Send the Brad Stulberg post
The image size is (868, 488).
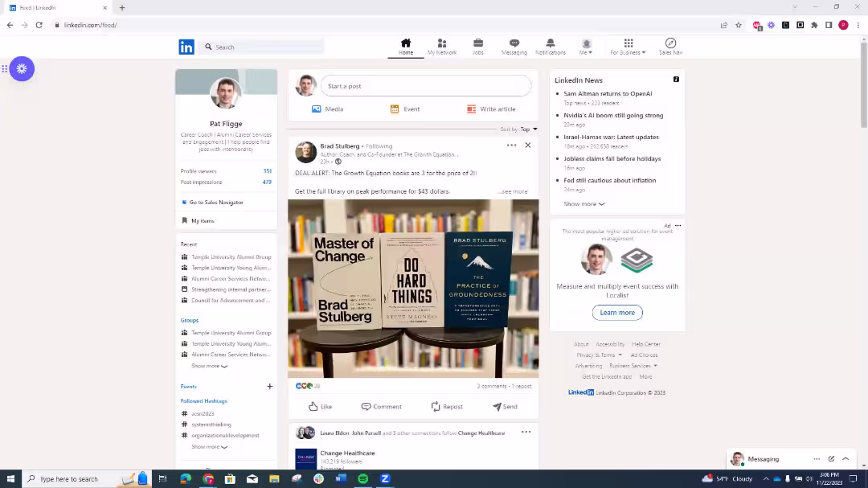click(x=505, y=407)
